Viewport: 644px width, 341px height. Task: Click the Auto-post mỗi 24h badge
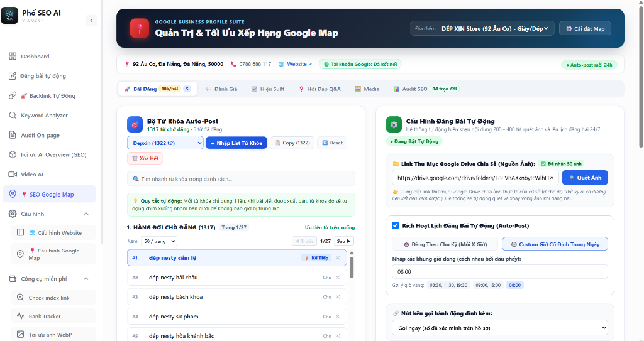(589, 65)
